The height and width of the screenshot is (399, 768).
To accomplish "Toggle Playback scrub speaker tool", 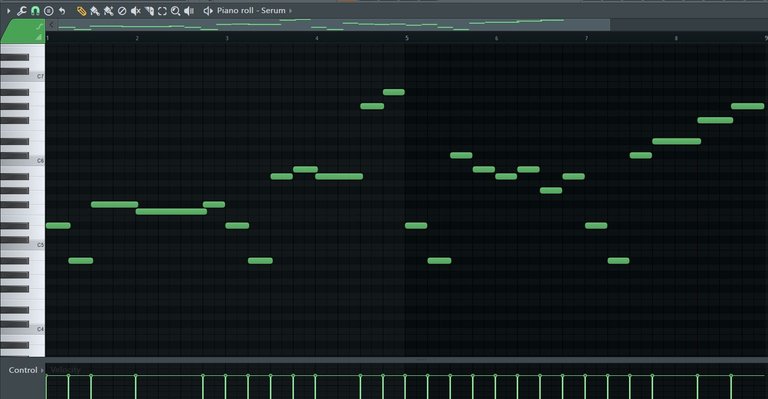I will (189, 10).
